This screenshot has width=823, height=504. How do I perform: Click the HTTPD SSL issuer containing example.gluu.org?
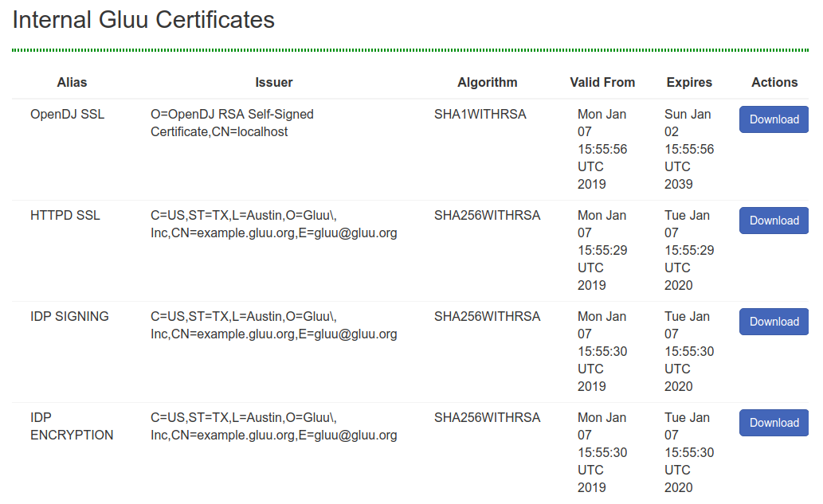tap(275, 224)
